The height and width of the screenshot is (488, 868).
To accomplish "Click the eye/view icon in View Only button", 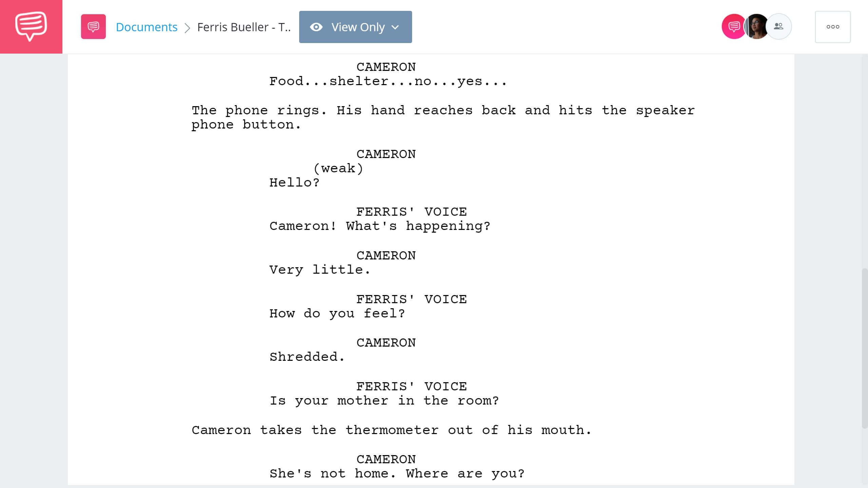I will click(x=316, y=27).
